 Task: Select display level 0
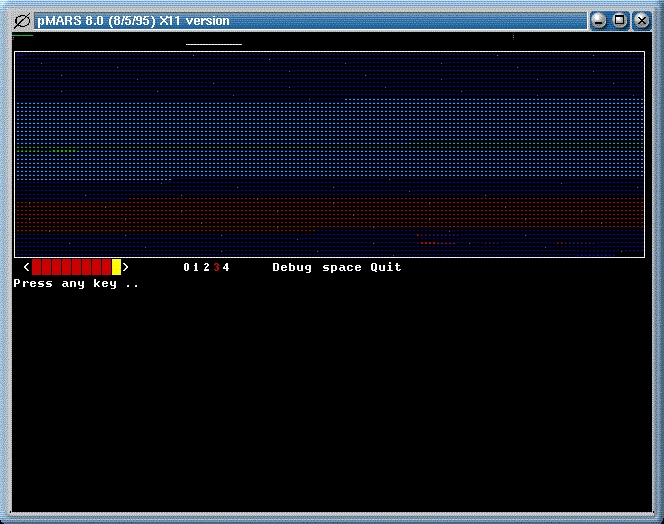(x=186, y=267)
